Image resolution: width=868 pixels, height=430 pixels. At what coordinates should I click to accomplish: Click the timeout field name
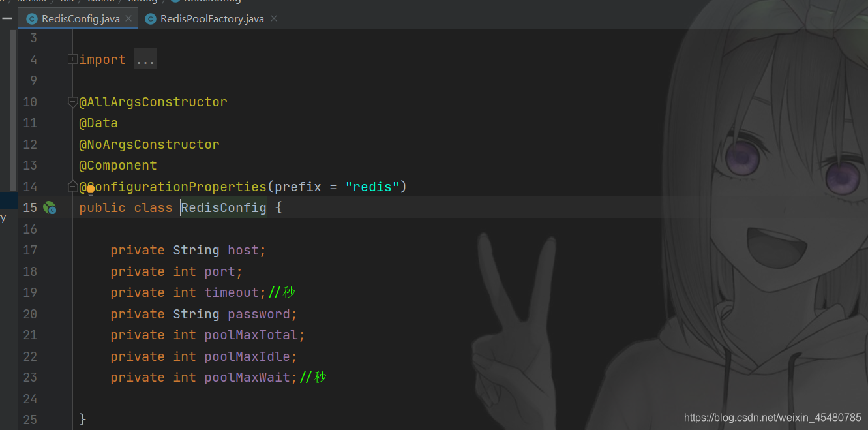(x=232, y=293)
